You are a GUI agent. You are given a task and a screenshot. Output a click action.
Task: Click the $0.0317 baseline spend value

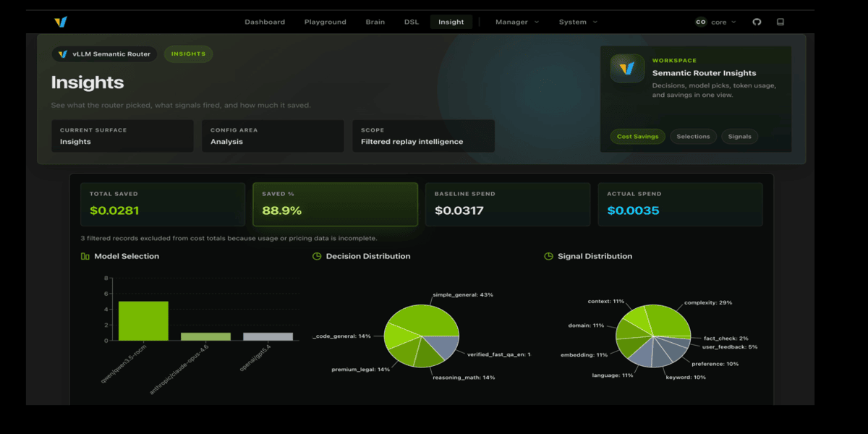[459, 210]
